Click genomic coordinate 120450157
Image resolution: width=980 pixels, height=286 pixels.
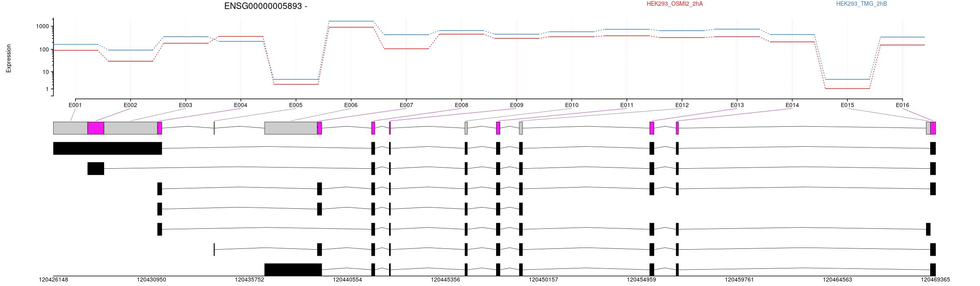pyautogui.click(x=543, y=280)
